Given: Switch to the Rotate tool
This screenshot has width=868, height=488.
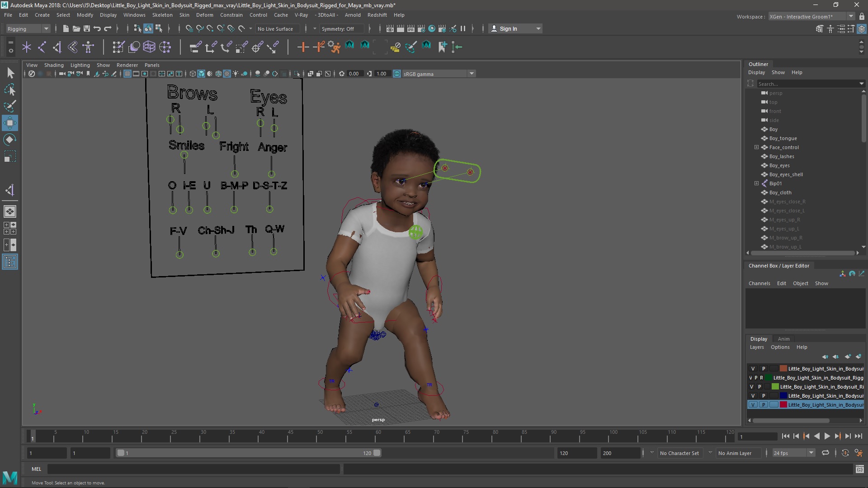Looking at the screenshot, I should pos(10,140).
